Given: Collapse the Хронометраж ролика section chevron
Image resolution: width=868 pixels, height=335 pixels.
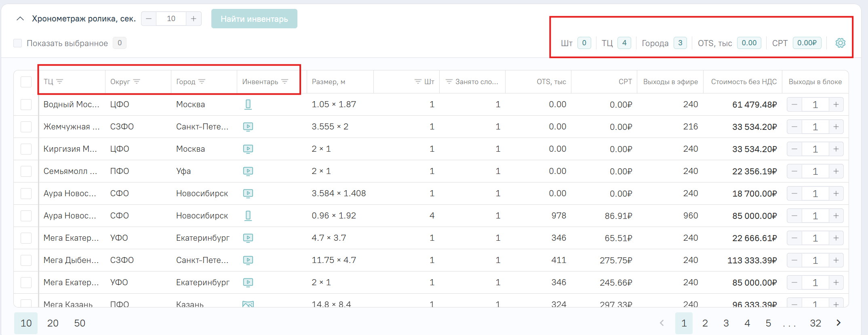Looking at the screenshot, I should [20, 19].
